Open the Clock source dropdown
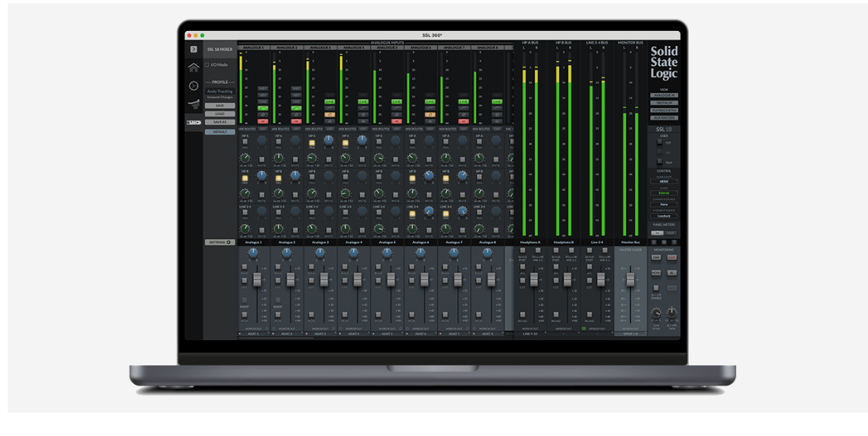Screen dimensions: 868x436 (x=663, y=193)
